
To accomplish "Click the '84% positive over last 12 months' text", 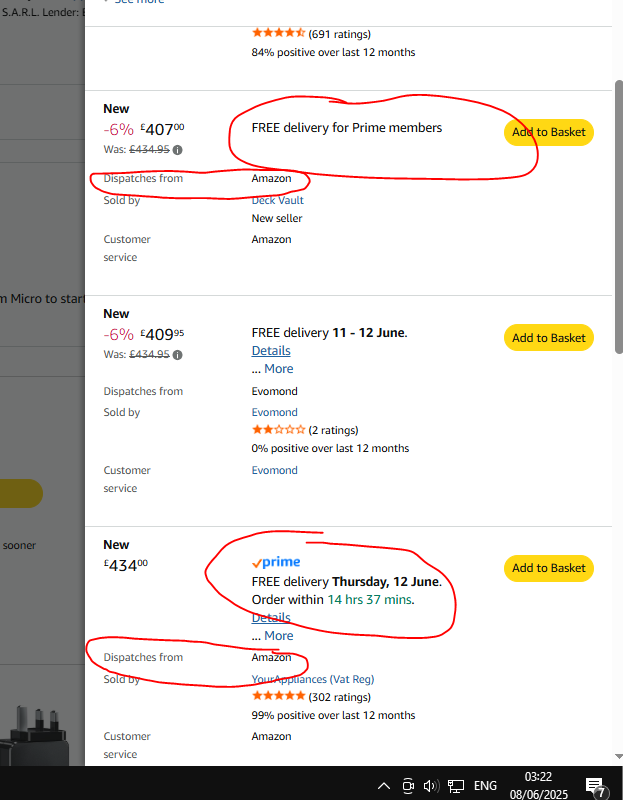I will point(333,52).
